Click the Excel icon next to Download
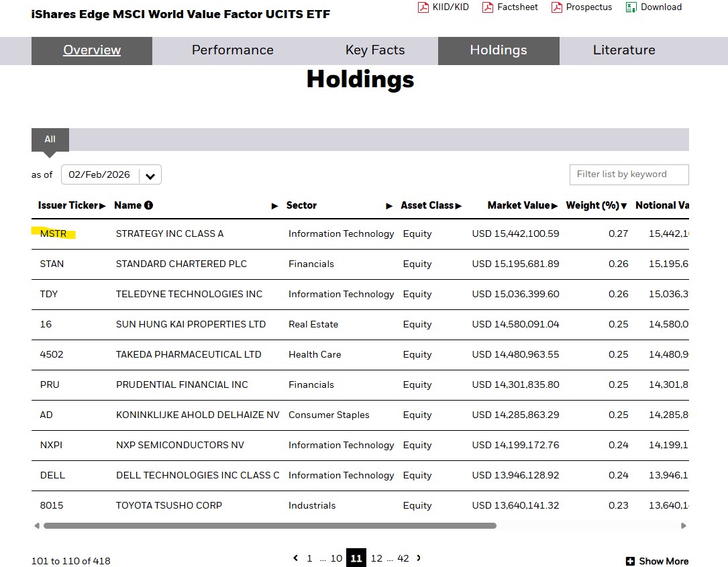The image size is (728, 567). pyautogui.click(x=631, y=7)
